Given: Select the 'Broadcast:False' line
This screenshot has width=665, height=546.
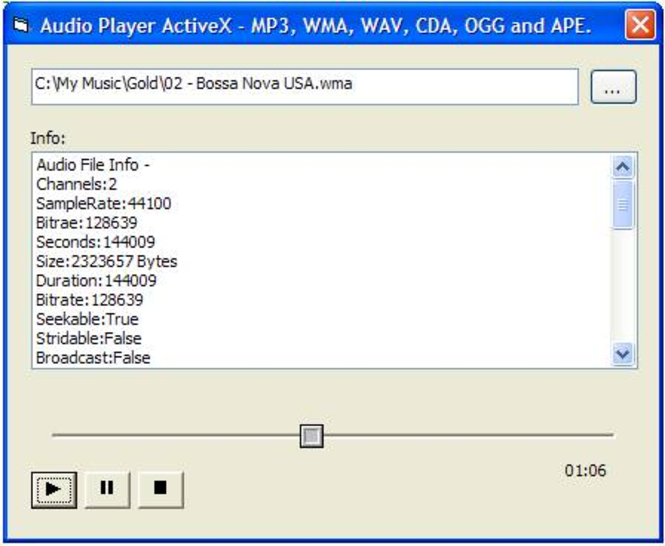Looking at the screenshot, I should 93,358.
